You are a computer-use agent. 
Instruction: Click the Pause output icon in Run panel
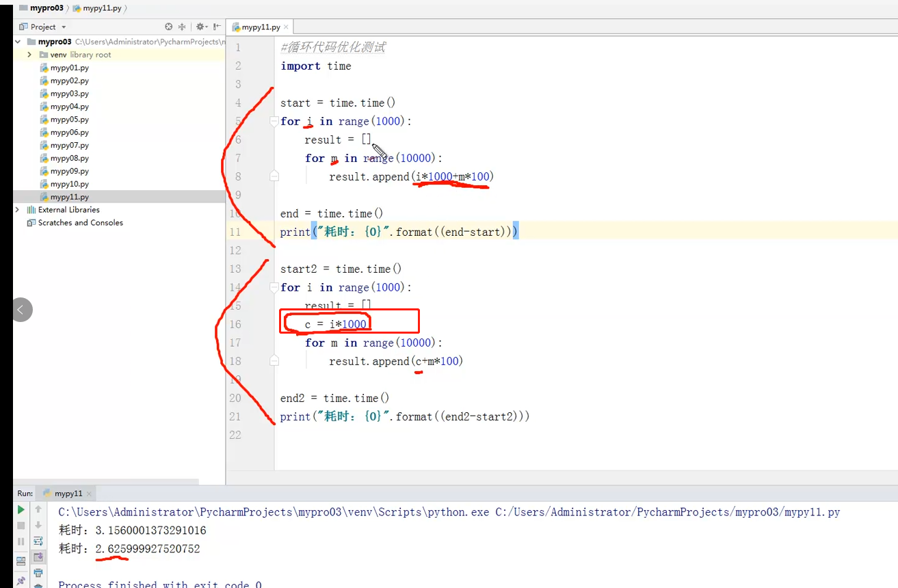21,541
